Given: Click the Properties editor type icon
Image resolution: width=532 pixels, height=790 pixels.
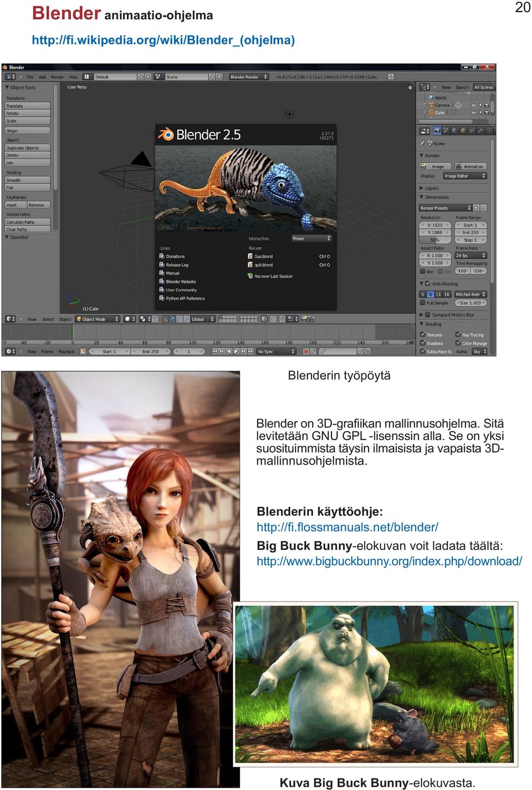Looking at the screenshot, I should [424, 131].
